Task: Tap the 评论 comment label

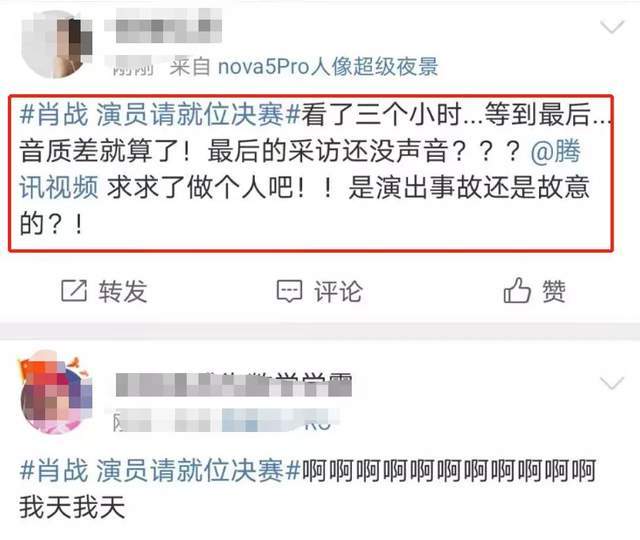Action: tap(338, 291)
